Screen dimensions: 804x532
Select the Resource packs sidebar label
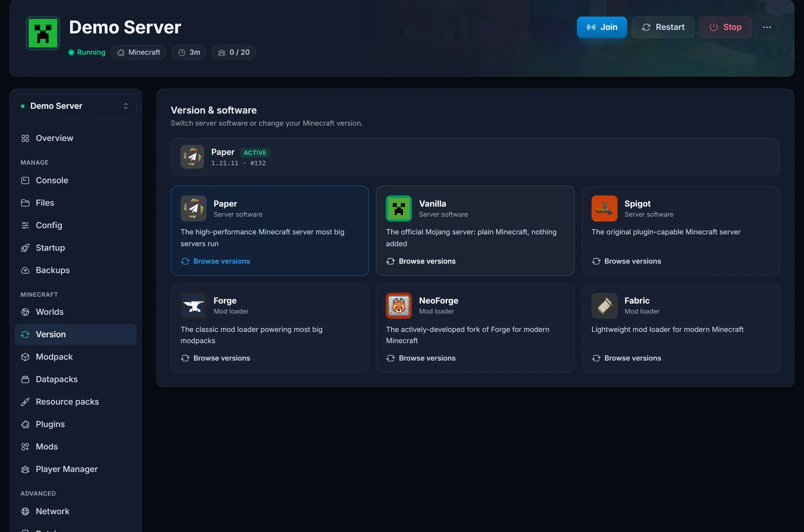coord(67,402)
